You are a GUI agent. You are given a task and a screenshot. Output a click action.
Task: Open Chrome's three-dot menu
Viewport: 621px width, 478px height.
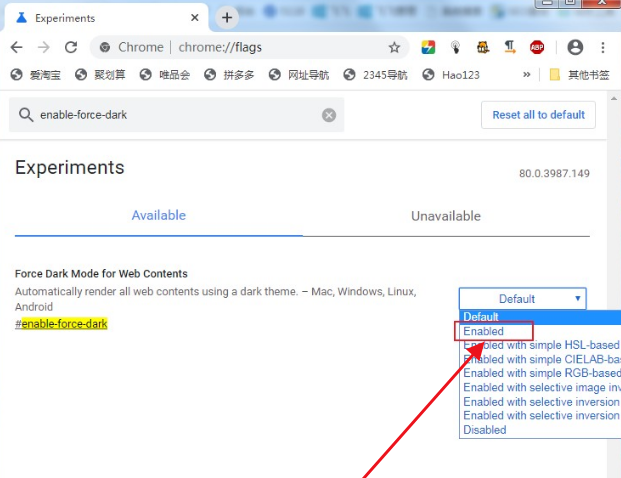[603, 48]
